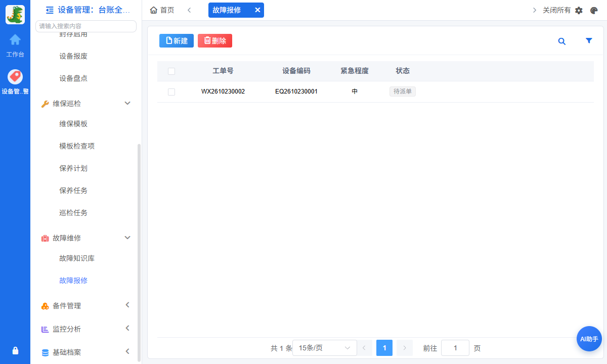Click the orange icon beside 备件管理
607x364 pixels.
45,306
